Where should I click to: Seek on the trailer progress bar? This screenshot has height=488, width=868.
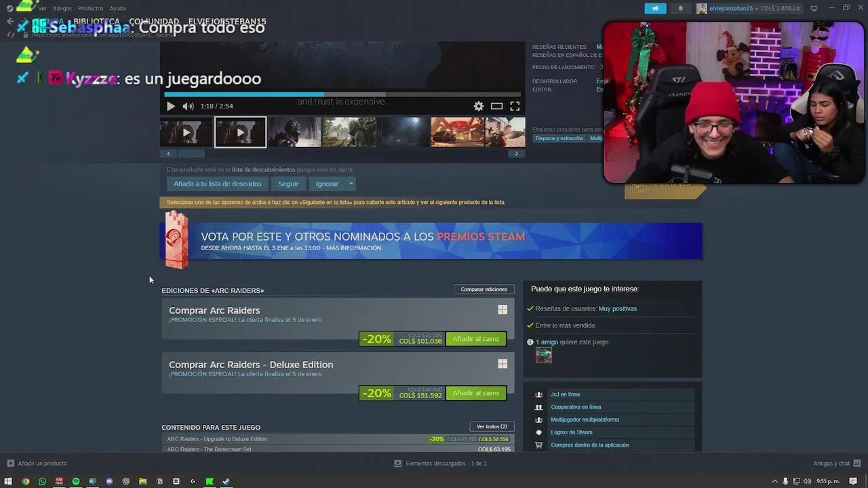(x=342, y=95)
